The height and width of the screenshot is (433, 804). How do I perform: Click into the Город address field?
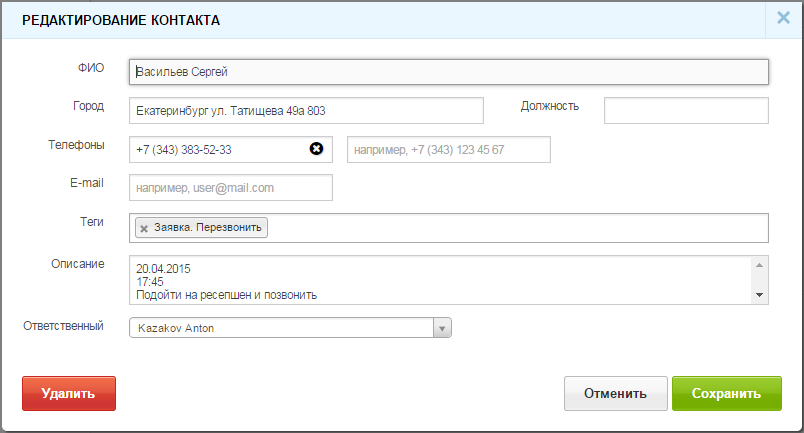click(306, 111)
